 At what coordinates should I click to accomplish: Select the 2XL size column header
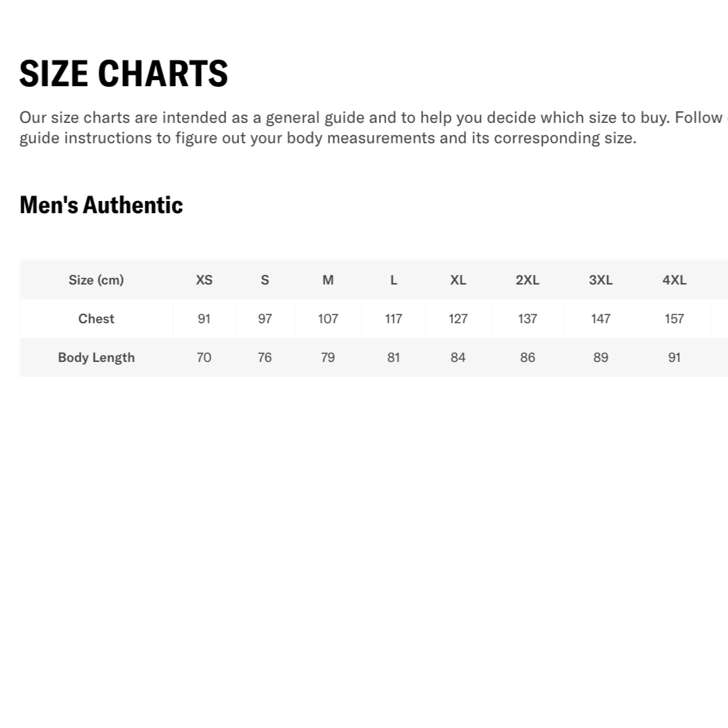(x=528, y=280)
